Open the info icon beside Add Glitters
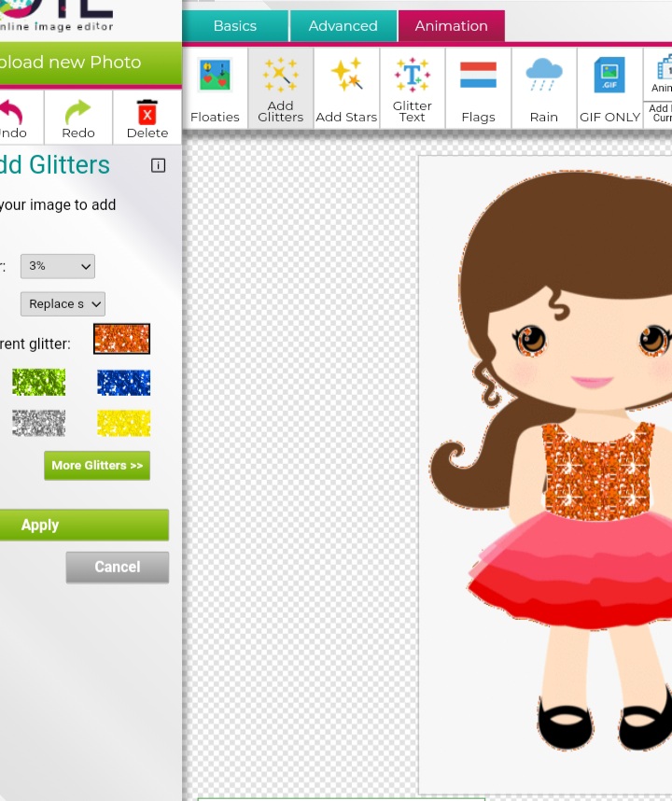This screenshot has height=801, width=672. point(158,165)
